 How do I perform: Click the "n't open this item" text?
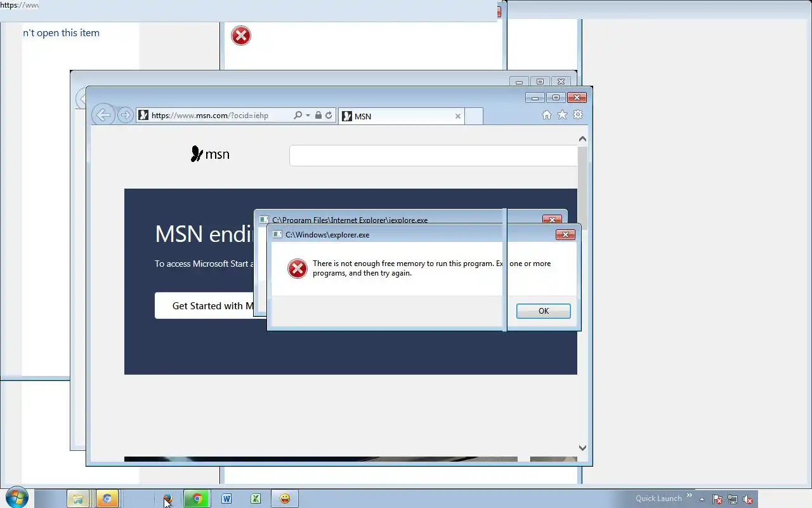pyautogui.click(x=61, y=33)
